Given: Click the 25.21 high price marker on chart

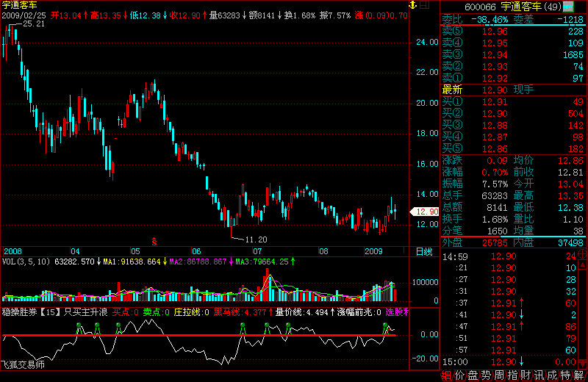Looking at the screenshot, I should [x=34, y=24].
